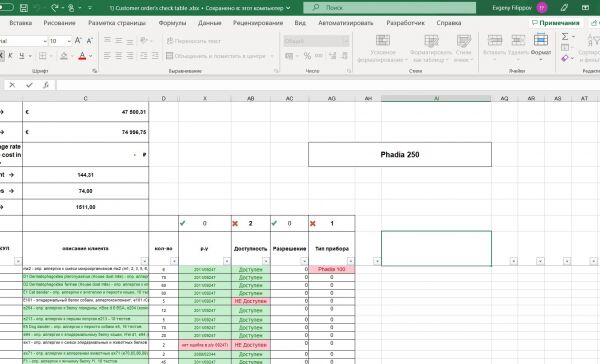Toggle align text left

[107, 56]
